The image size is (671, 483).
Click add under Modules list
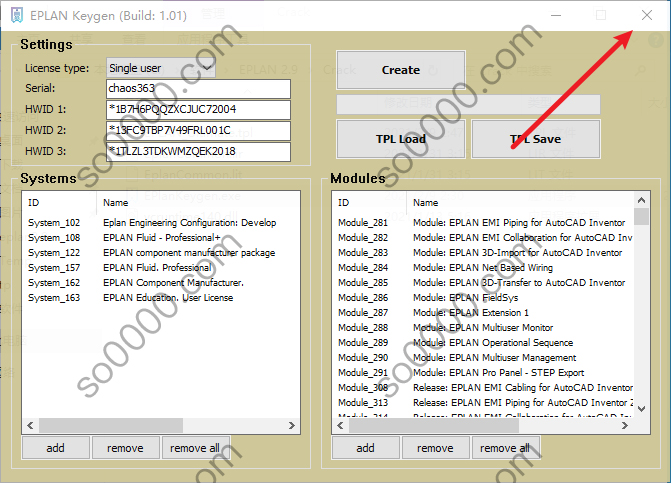(x=365, y=448)
